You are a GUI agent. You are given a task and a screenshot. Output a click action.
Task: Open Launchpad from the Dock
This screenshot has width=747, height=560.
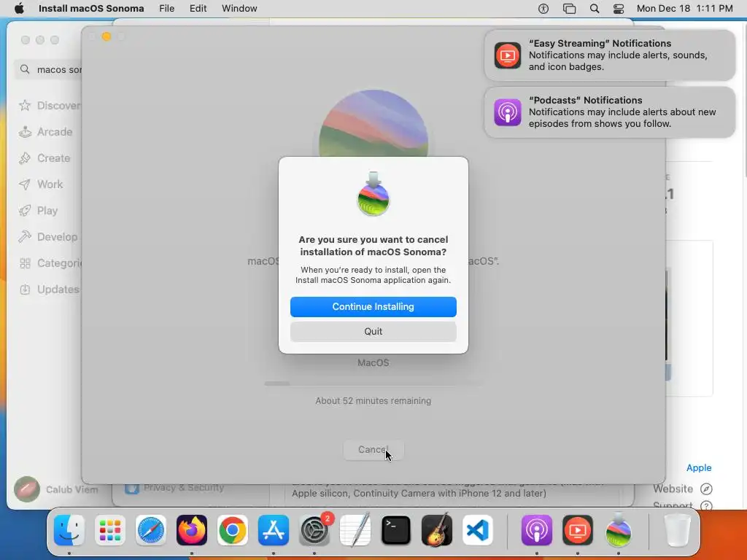(110, 530)
